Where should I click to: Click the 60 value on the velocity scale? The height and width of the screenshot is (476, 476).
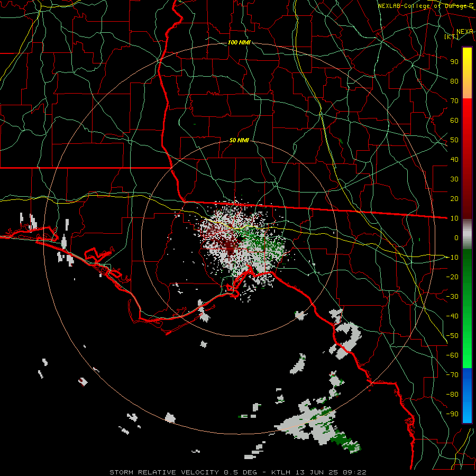[454, 120]
